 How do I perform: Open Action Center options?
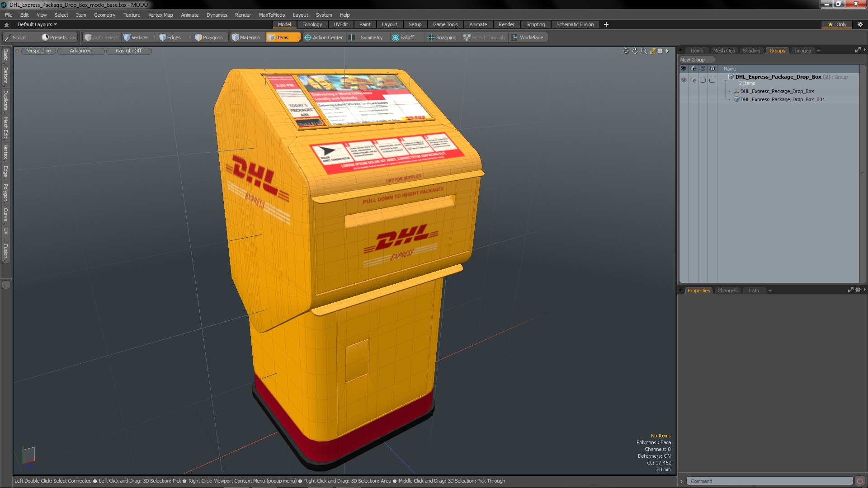pyautogui.click(x=324, y=38)
